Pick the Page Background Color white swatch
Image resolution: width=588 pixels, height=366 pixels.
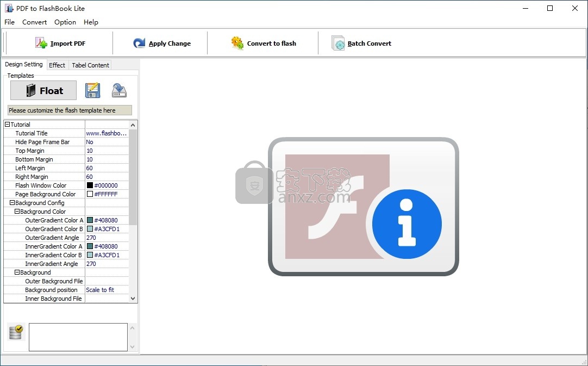pyautogui.click(x=90, y=194)
